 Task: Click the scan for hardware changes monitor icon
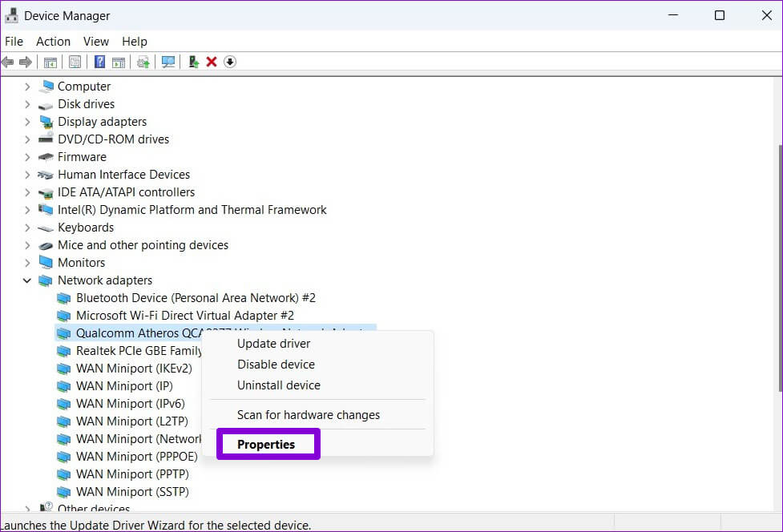pos(168,62)
